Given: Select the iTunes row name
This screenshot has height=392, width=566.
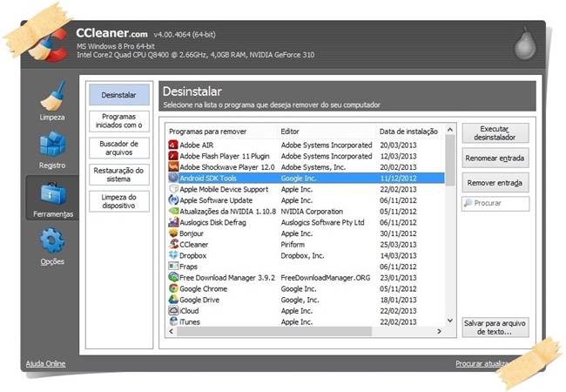Looking at the screenshot, I should [x=190, y=321].
